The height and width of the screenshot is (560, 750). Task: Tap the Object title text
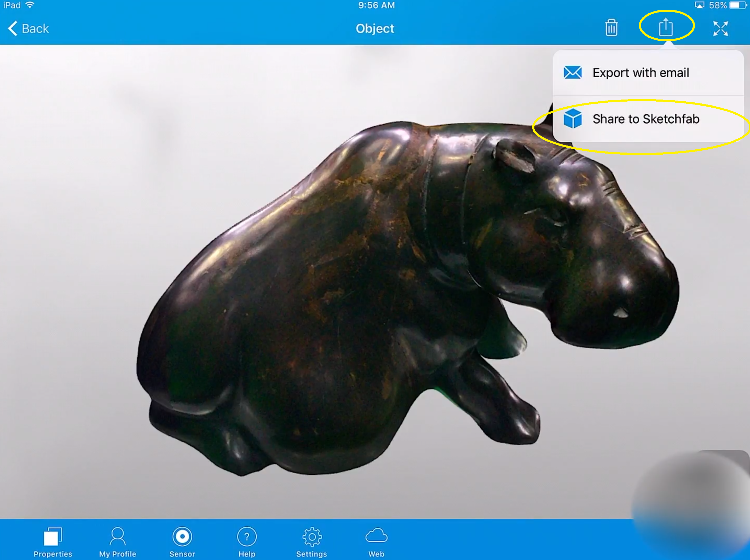click(375, 28)
